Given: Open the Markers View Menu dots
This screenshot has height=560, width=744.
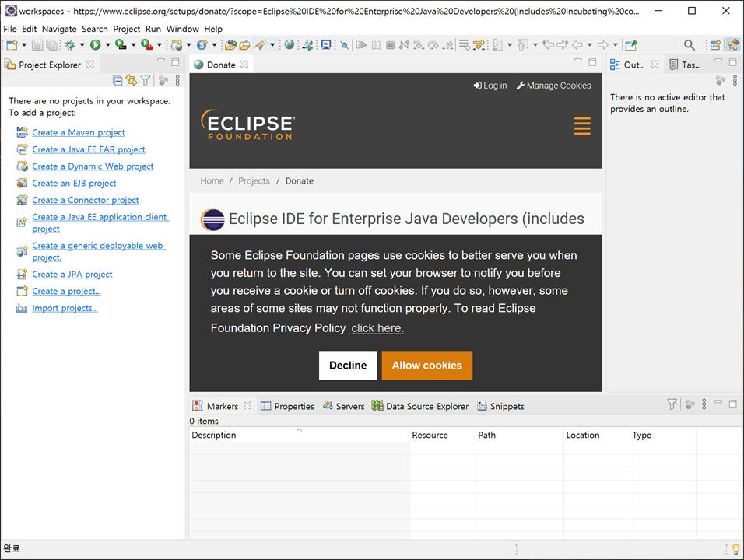Looking at the screenshot, I should tap(704, 404).
